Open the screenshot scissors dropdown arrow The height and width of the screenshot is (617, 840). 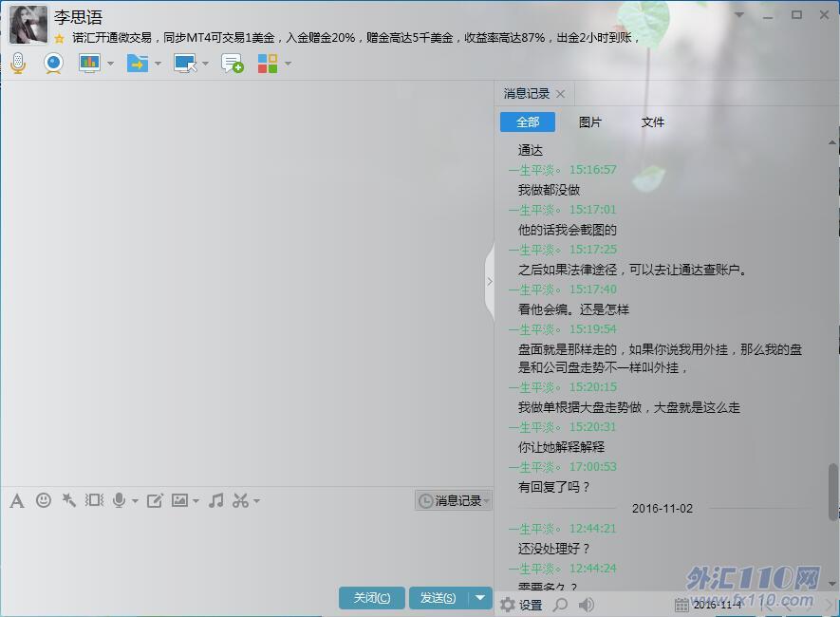[x=256, y=501]
